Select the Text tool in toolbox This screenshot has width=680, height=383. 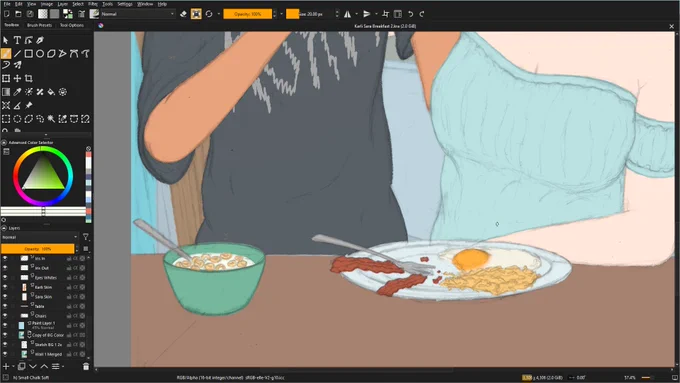click(x=17, y=40)
